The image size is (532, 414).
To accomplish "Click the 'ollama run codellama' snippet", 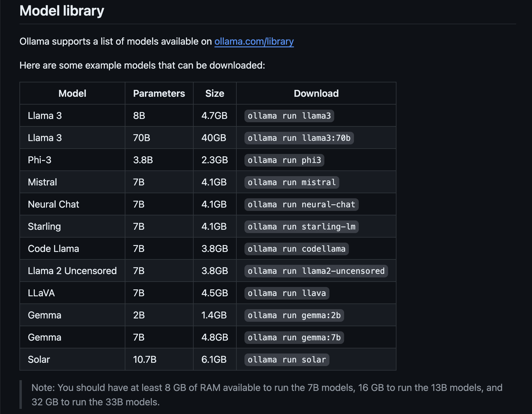I will (297, 249).
